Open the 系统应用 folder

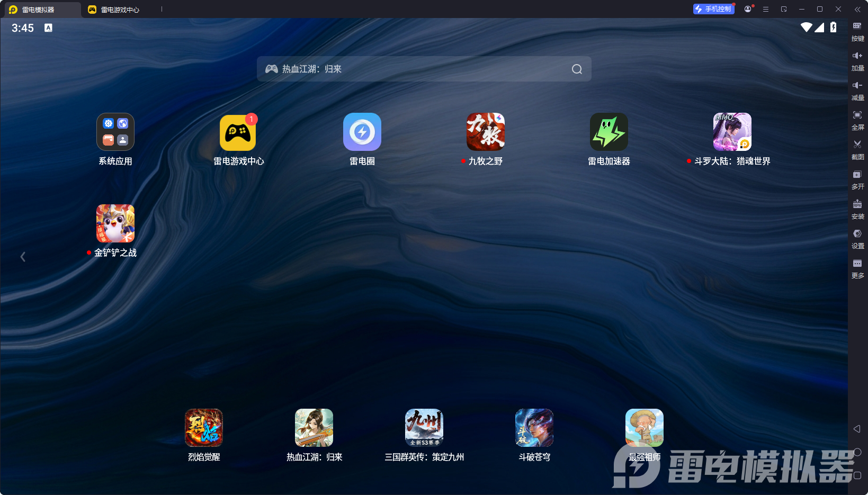(x=115, y=132)
